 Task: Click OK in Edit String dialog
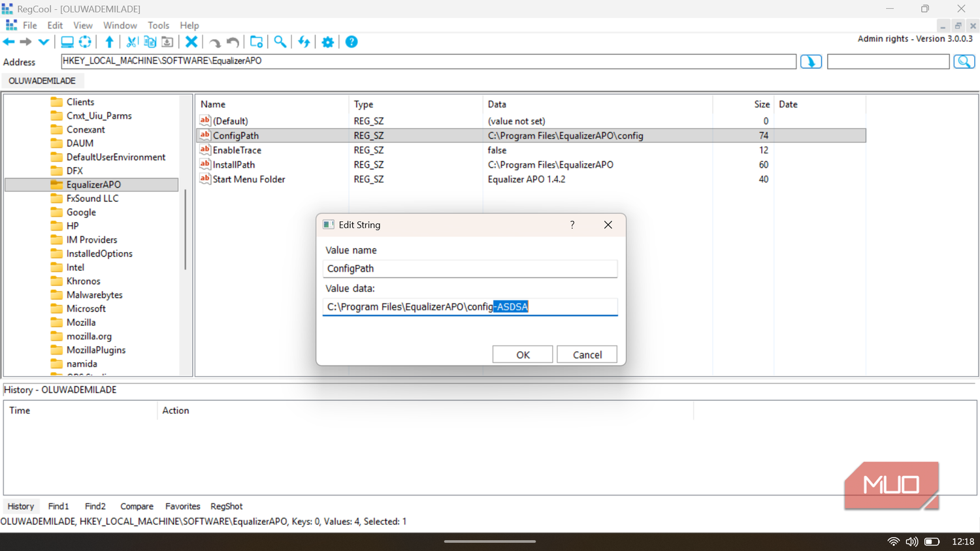(x=523, y=354)
